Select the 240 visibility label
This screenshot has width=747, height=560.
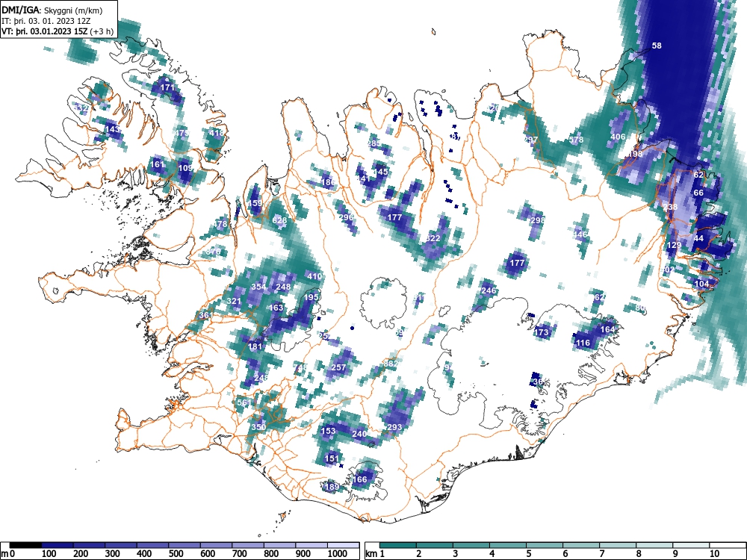[359, 434]
